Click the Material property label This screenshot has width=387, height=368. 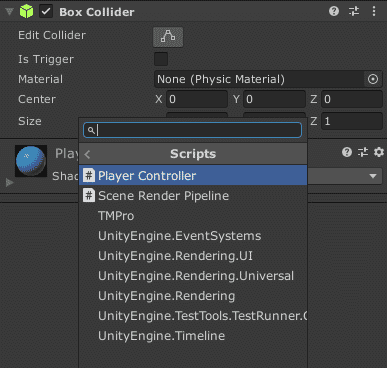(x=40, y=79)
